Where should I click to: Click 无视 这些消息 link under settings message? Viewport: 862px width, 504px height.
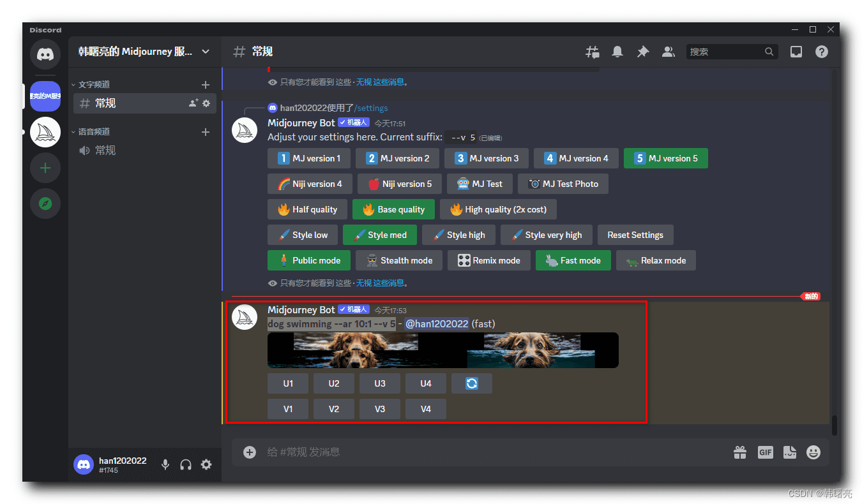[x=381, y=283]
